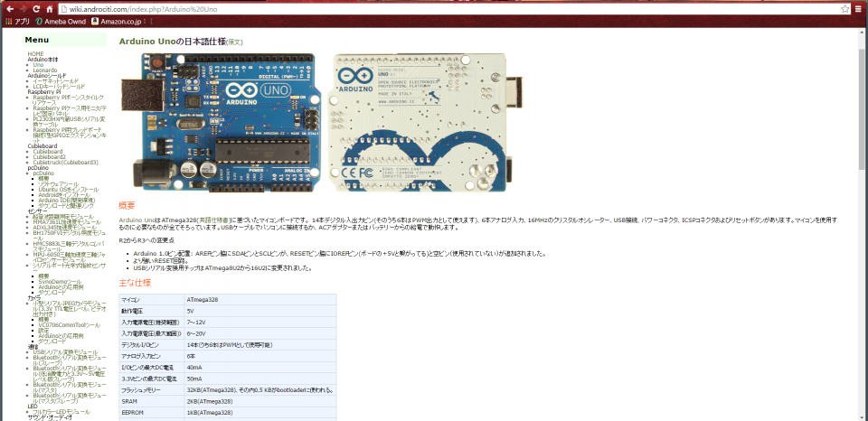This screenshot has height=421, width=868.
Task: Click the EEPROM row label
Action: point(132,412)
